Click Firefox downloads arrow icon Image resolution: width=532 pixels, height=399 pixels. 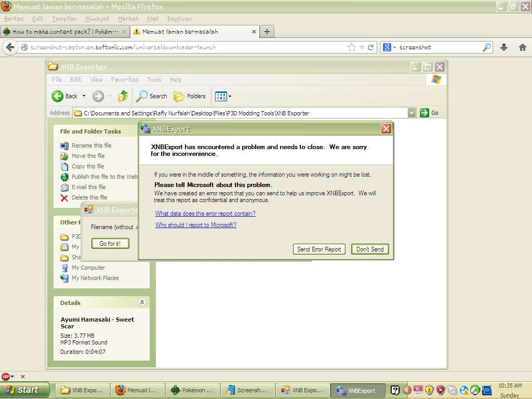pos(503,47)
